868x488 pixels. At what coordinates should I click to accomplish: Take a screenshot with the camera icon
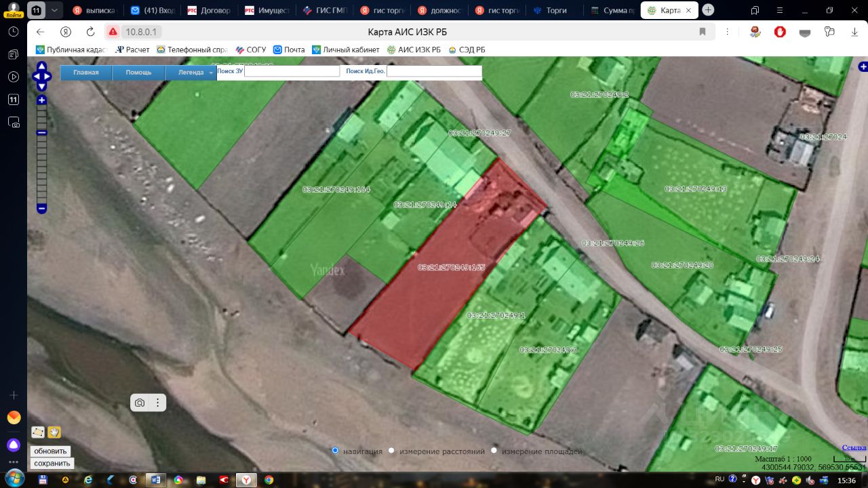pos(140,403)
